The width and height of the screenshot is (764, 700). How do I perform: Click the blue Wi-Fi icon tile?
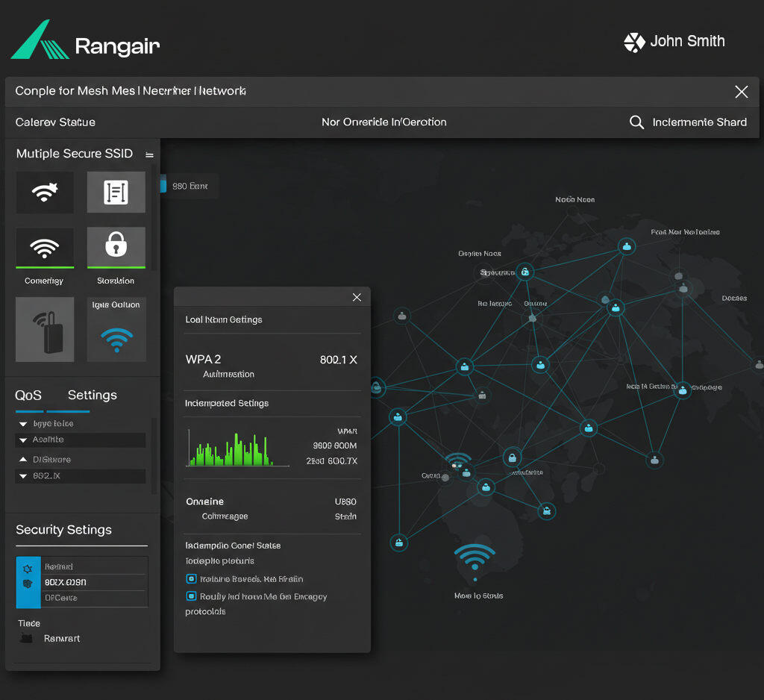[116, 337]
